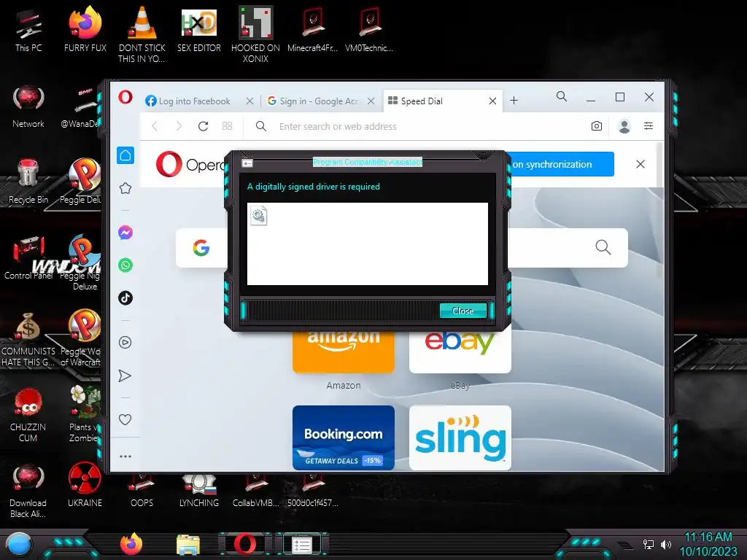The height and width of the screenshot is (560, 747).
Task: Open COMMUNISTS HATE THIS G... shortcut
Action: [28, 339]
